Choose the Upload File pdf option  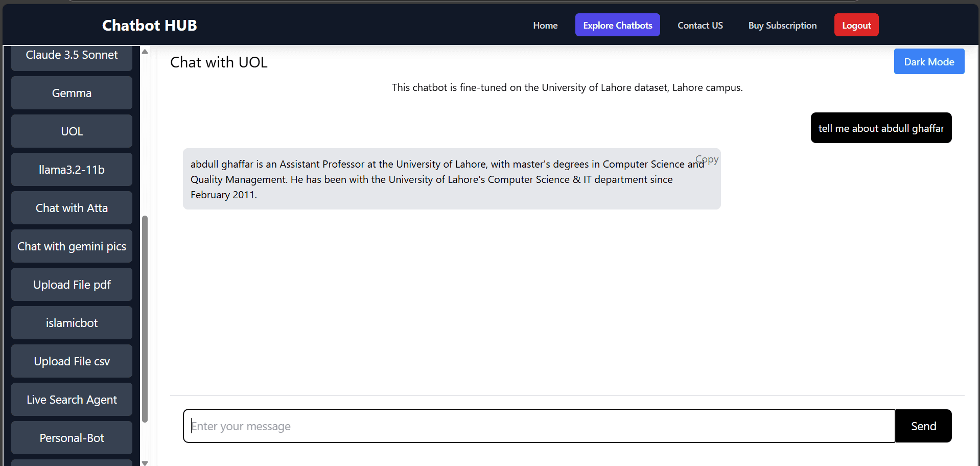click(x=72, y=285)
